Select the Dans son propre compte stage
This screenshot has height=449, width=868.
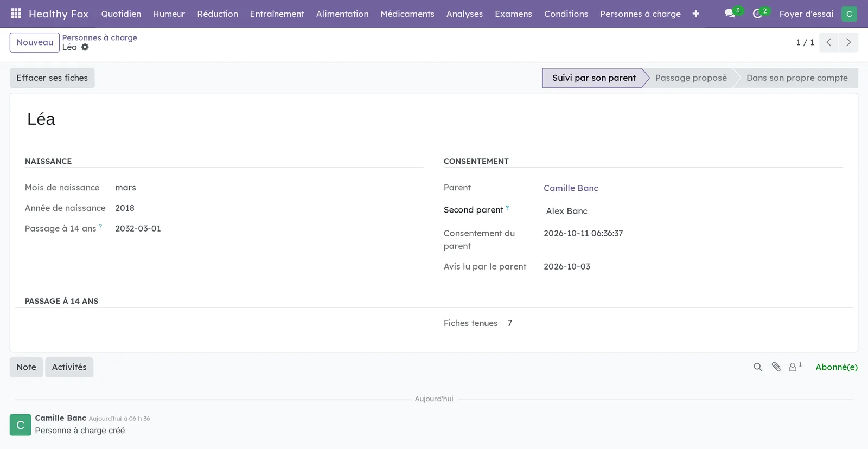pos(797,78)
